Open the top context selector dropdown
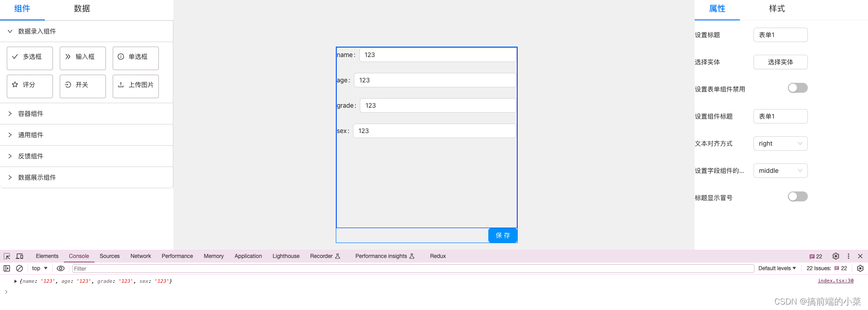868x310 pixels. point(40,268)
